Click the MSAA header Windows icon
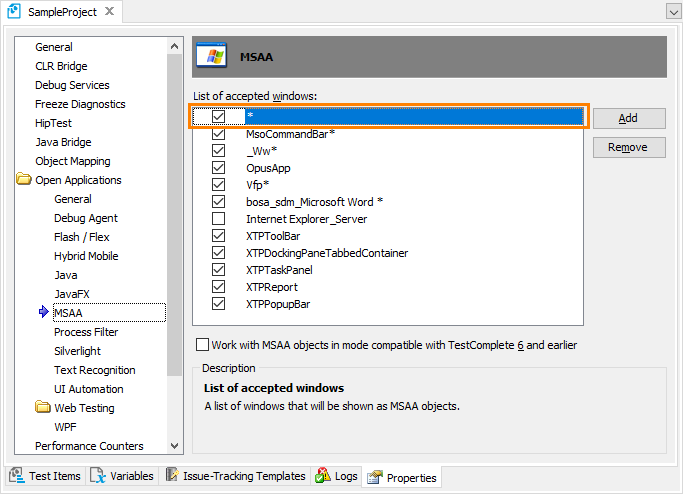683x494 pixels. click(210, 57)
